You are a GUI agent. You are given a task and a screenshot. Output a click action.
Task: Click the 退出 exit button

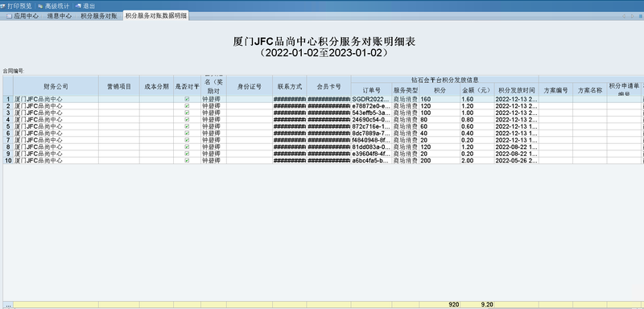tap(85, 6)
